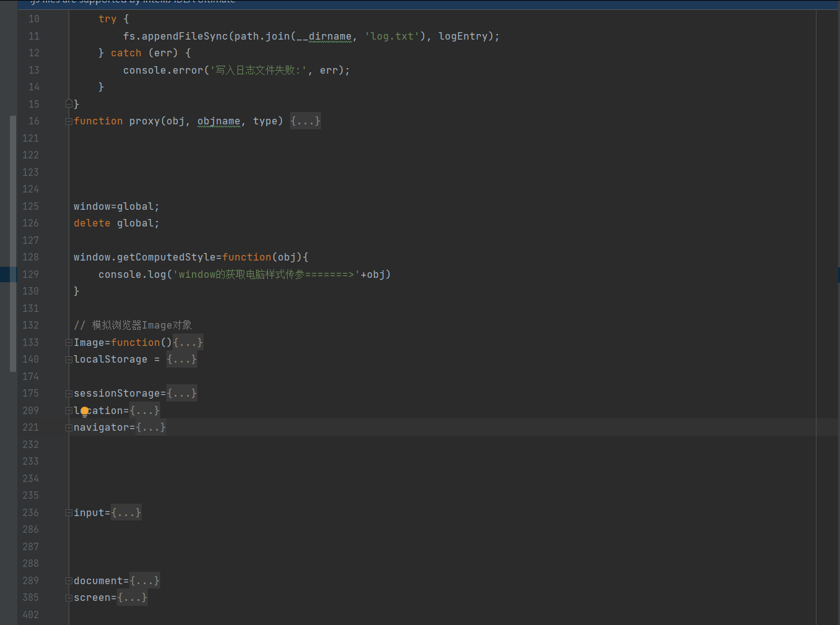Open the {...} placeholder after document=
The width and height of the screenshot is (840, 625).
pyautogui.click(x=145, y=581)
